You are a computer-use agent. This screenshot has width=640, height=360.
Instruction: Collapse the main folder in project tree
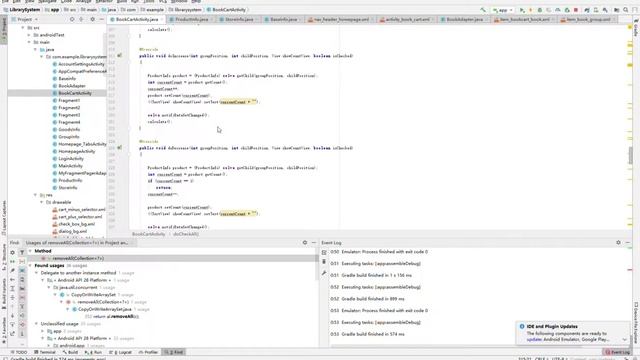pos(29,42)
